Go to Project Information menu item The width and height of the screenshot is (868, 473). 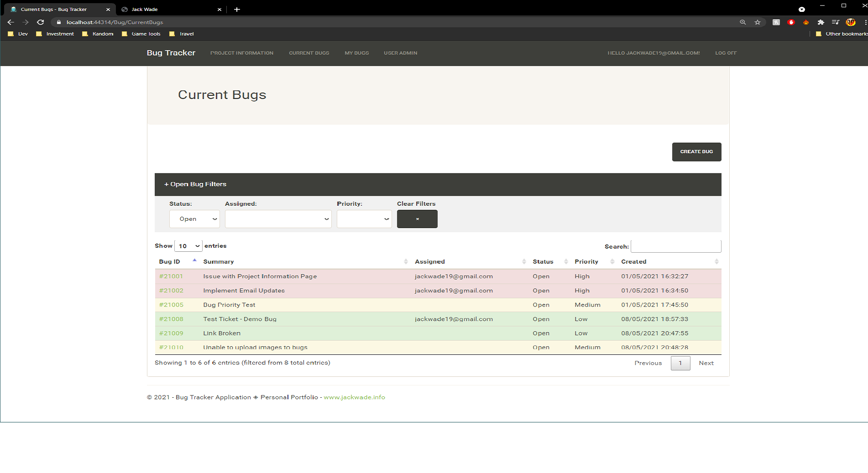tap(241, 53)
